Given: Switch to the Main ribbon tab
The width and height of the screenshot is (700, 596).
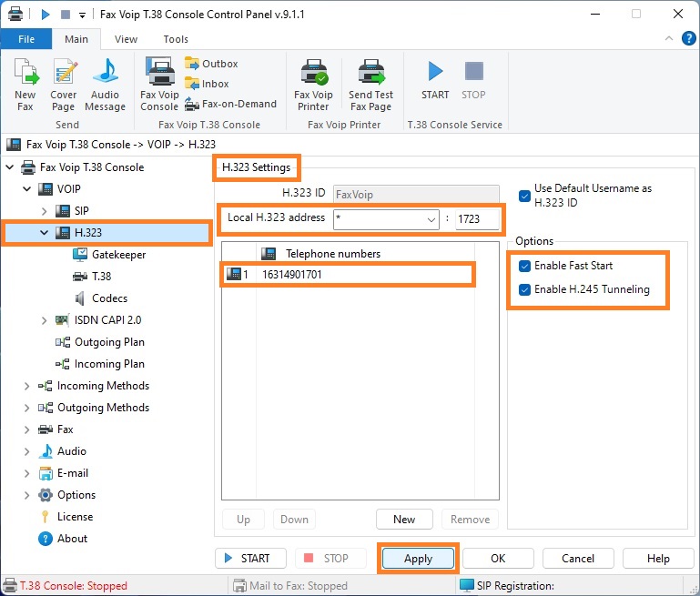Looking at the screenshot, I should [x=76, y=39].
